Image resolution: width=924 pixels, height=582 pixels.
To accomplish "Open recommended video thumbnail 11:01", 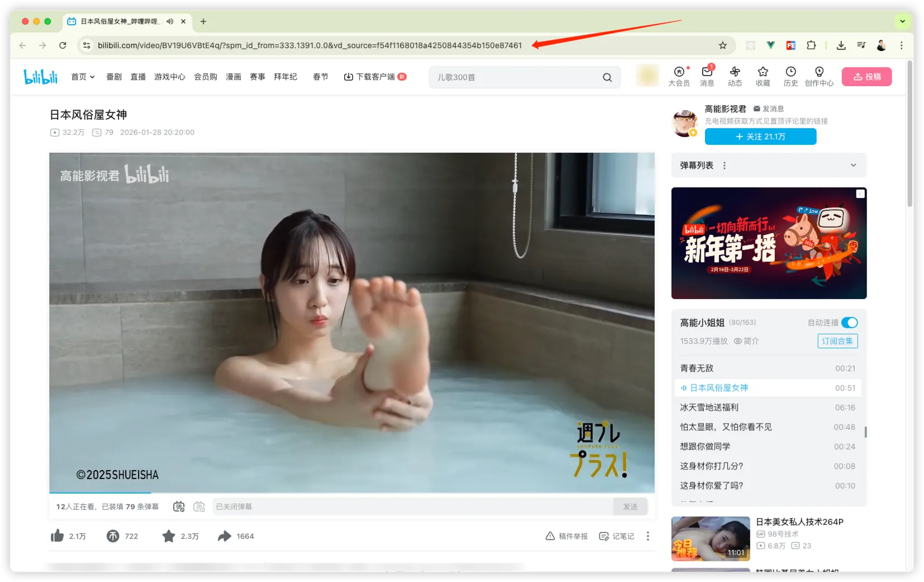I will pos(711,538).
